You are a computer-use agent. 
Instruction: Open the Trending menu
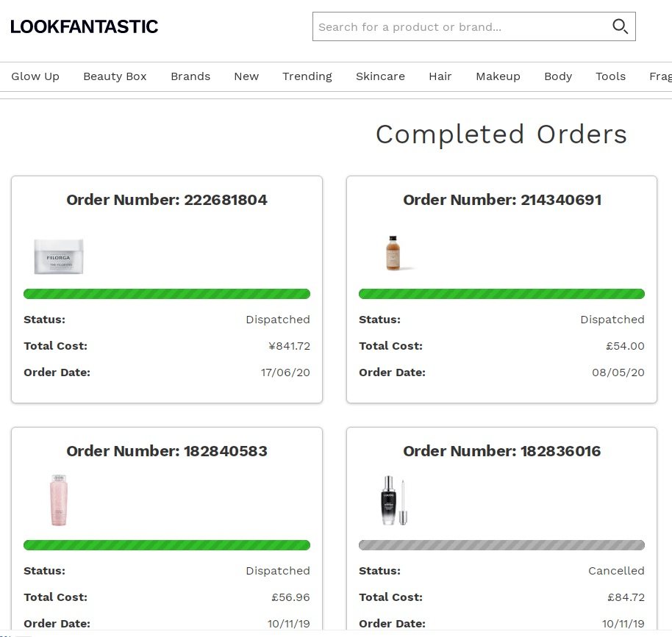click(307, 76)
